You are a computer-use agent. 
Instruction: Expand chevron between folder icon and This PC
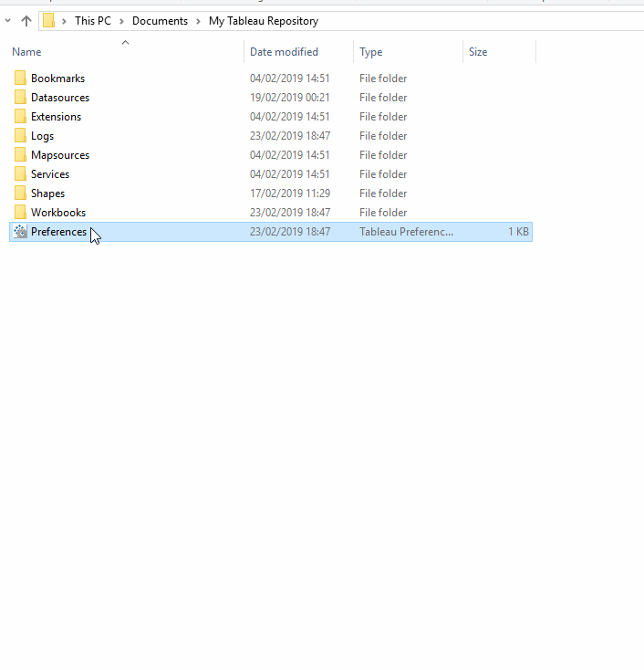(x=64, y=21)
